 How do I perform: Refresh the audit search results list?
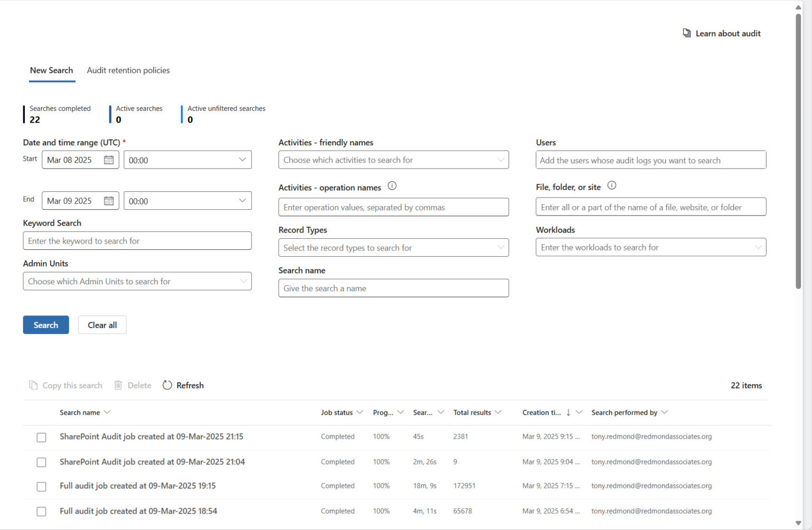182,385
